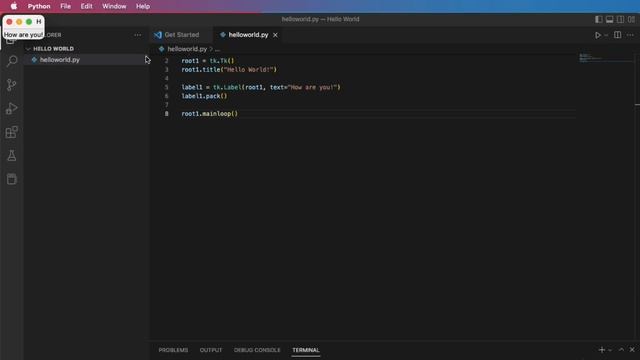Click helloworld.py in the breadcrumb

[187, 49]
